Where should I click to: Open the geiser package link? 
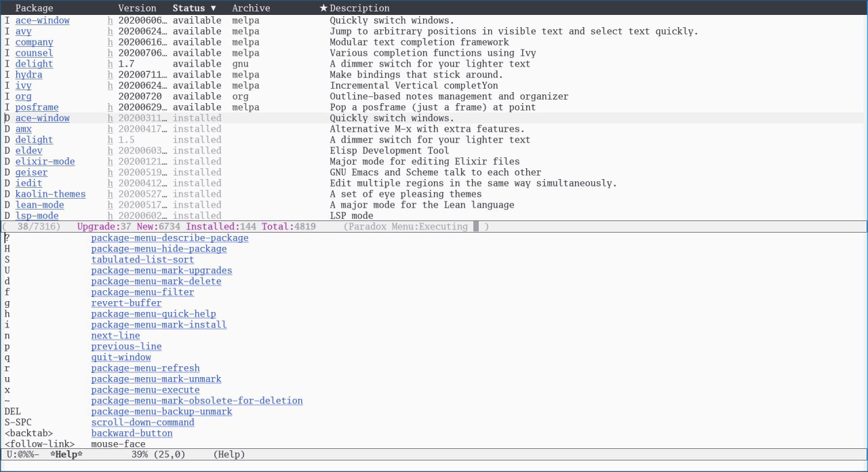click(x=31, y=172)
